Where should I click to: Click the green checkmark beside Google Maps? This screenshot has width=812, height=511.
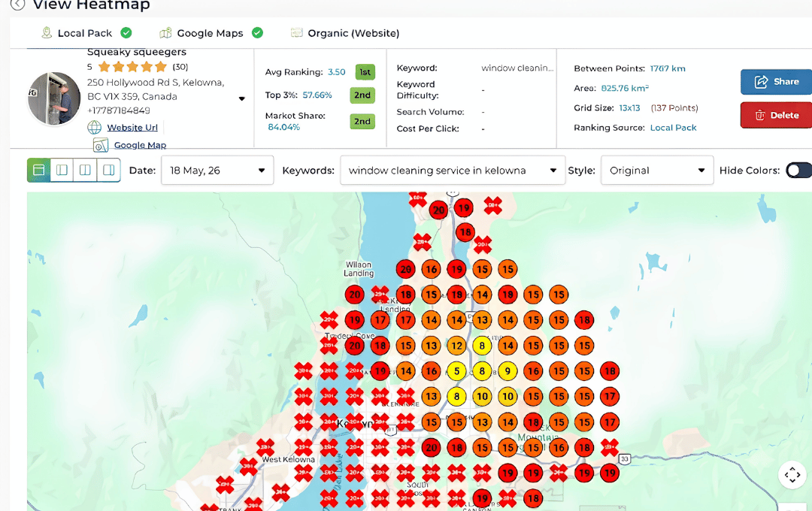(257, 33)
